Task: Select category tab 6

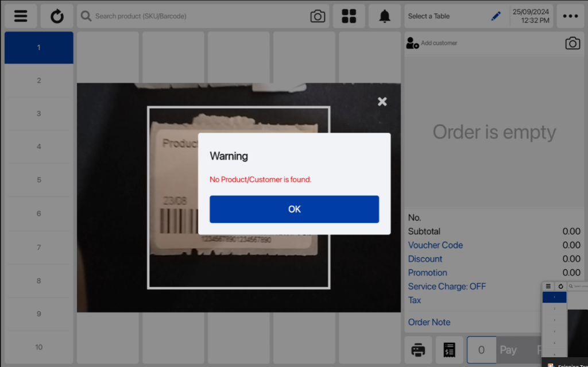Action: (39, 214)
